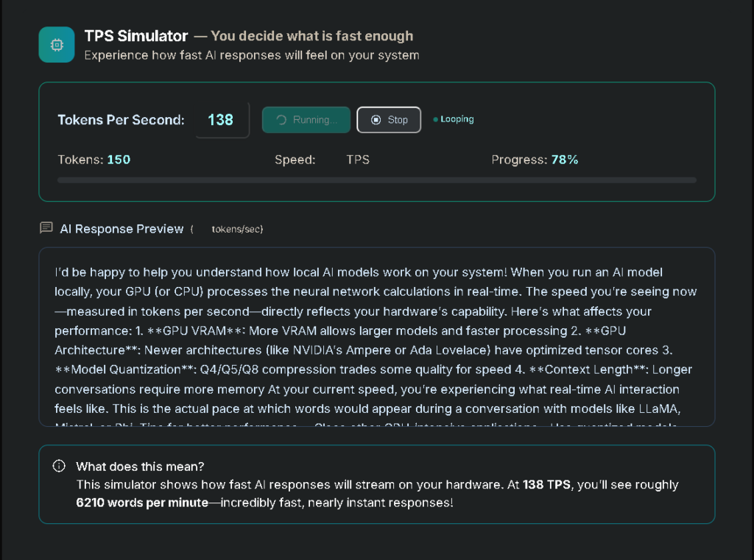Click the tagline 'You decide what is fast enough'
This screenshot has height=560, width=754.
click(x=311, y=36)
